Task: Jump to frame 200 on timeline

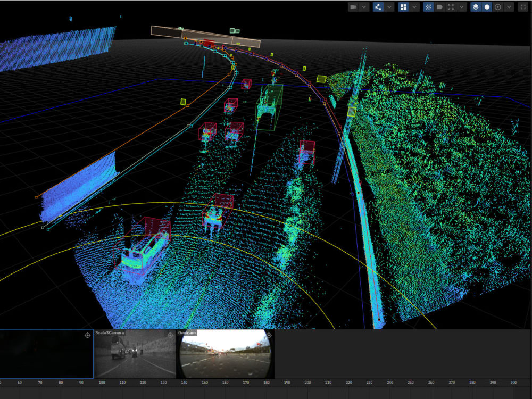Action: 307,383
